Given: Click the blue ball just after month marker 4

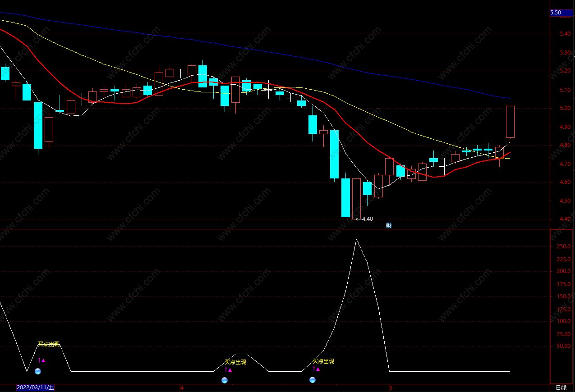Looking at the screenshot, I should tap(225, 380).
